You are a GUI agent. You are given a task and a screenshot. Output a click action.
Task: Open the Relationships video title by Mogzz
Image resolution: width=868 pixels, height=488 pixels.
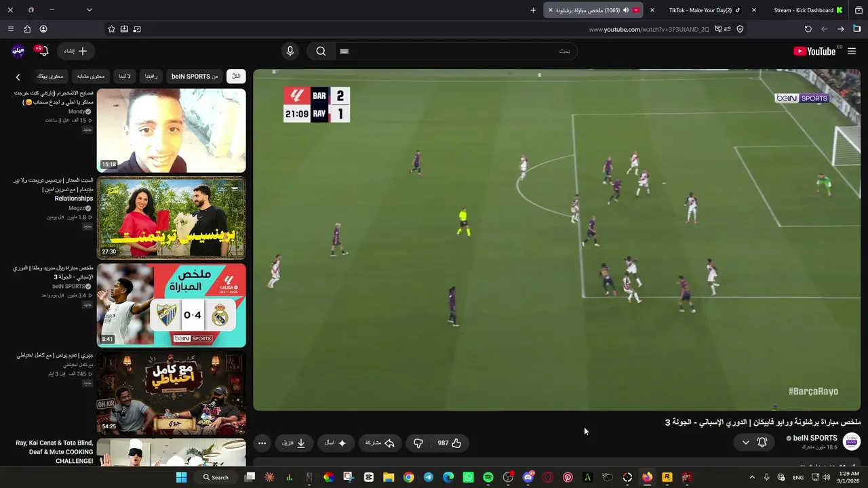pos(53,189)
